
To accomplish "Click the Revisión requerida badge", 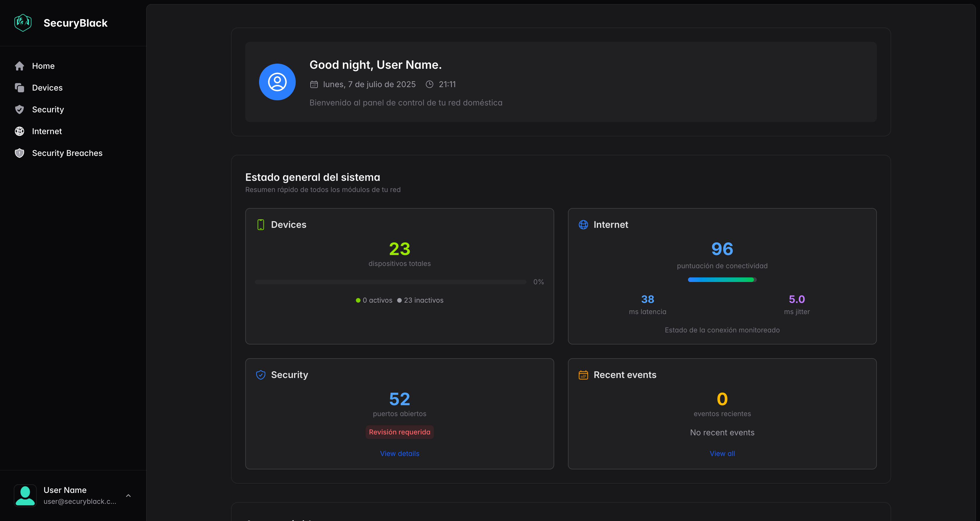I will (399, 432).
